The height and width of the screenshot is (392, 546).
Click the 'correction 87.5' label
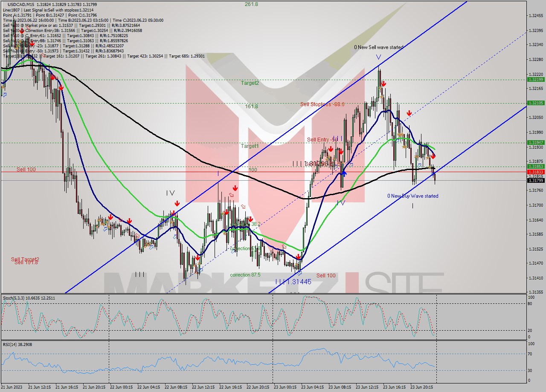245,275
